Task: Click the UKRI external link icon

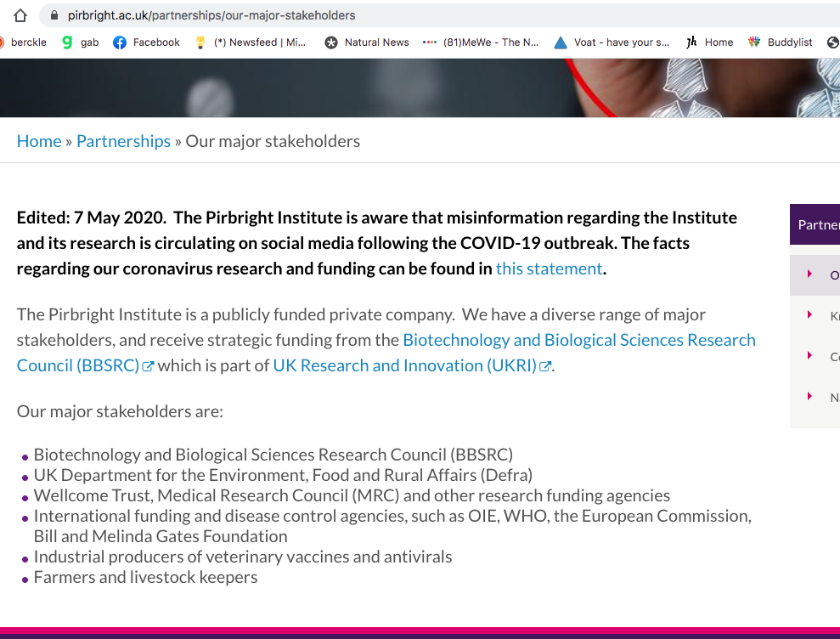Action: 544,367
